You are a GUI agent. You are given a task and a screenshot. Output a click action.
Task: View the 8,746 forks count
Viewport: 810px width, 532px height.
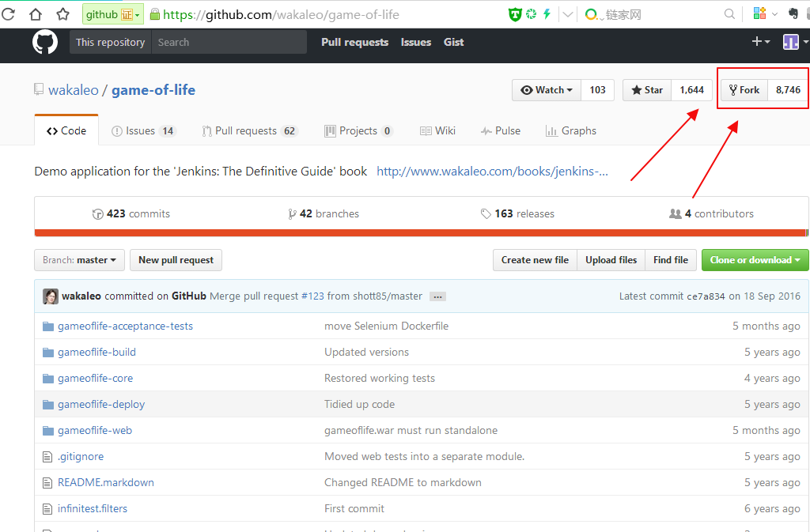[788, 90]
